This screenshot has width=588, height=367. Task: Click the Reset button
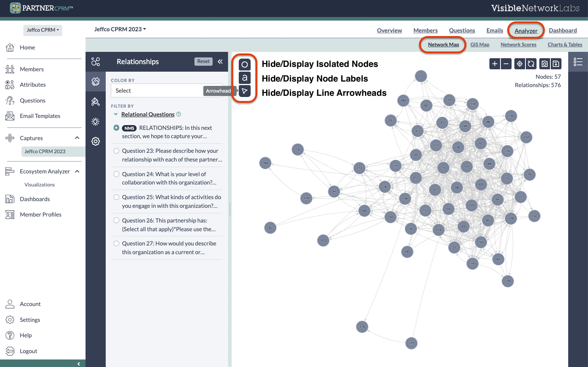pyautogui.click(x=204, y=61)
